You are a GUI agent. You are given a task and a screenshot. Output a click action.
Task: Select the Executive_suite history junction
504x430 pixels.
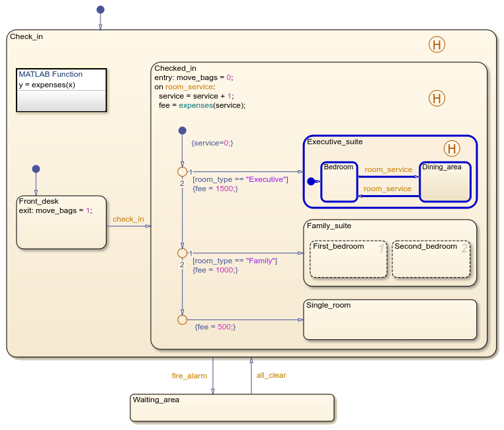tap(452, 148)
